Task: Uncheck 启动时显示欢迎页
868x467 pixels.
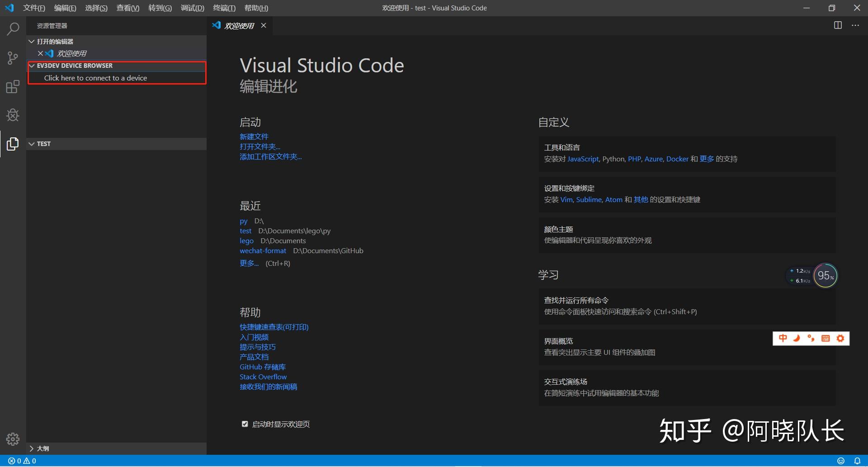Action: 245,424
